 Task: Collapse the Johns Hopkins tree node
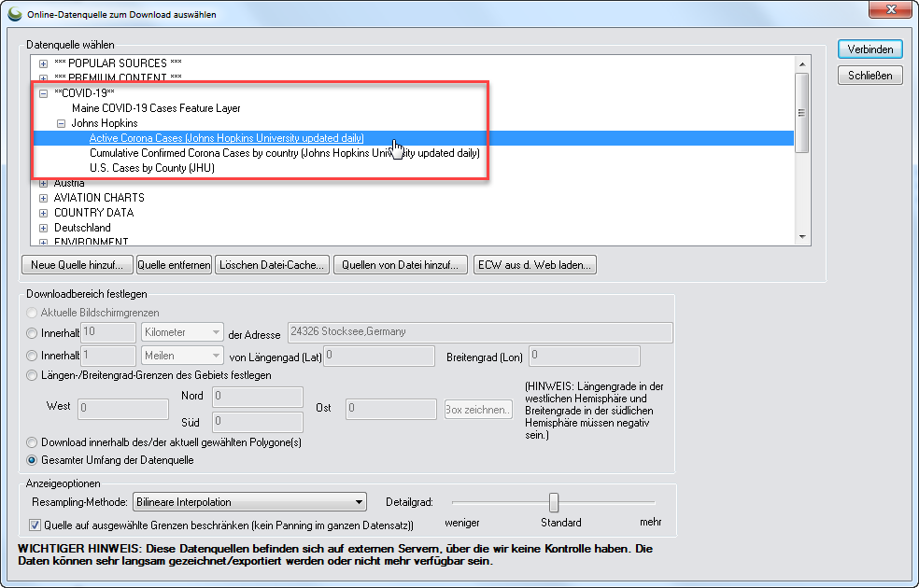(61, 123)
